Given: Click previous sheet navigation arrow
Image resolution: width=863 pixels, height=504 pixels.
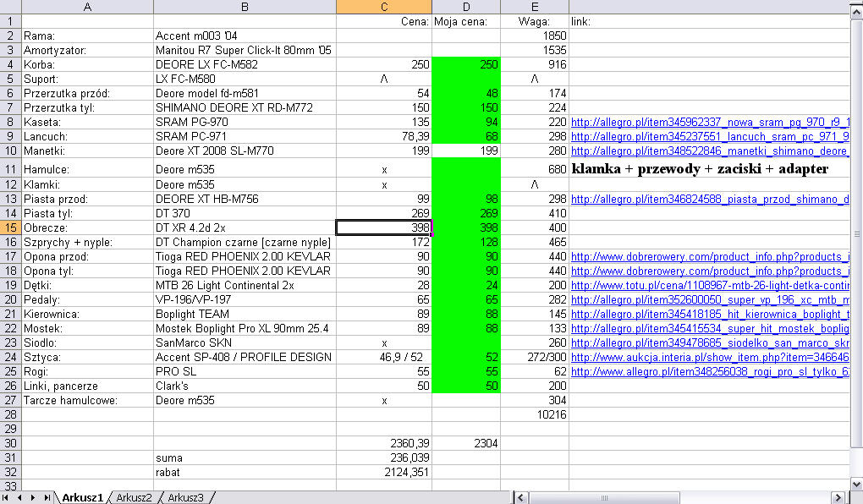Looking at the screenshot, I should coord(19,497).
